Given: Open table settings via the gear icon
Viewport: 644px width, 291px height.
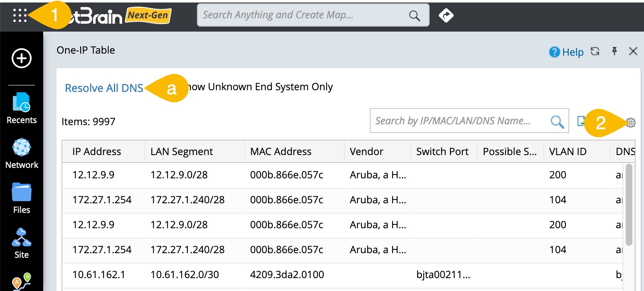Looking at the screenshot, I should click(x=630, y=122).
